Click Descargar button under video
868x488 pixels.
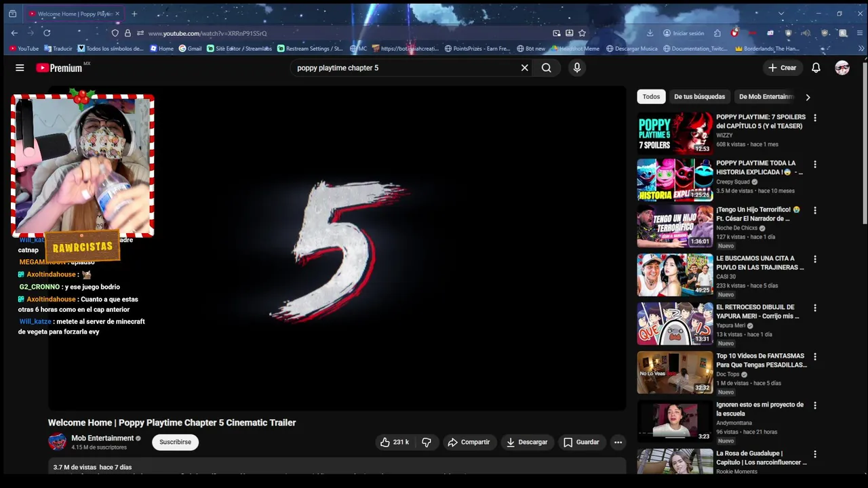click(x=527, y=442)
